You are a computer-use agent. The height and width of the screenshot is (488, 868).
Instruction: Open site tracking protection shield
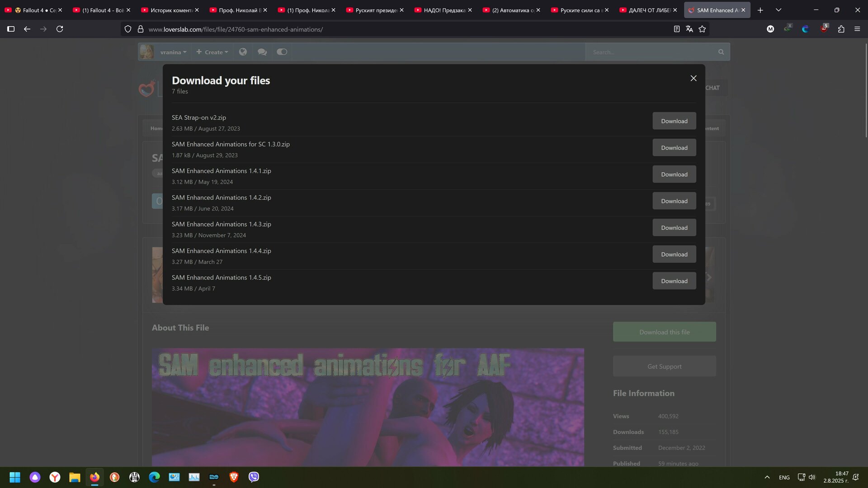coord(128,29)
